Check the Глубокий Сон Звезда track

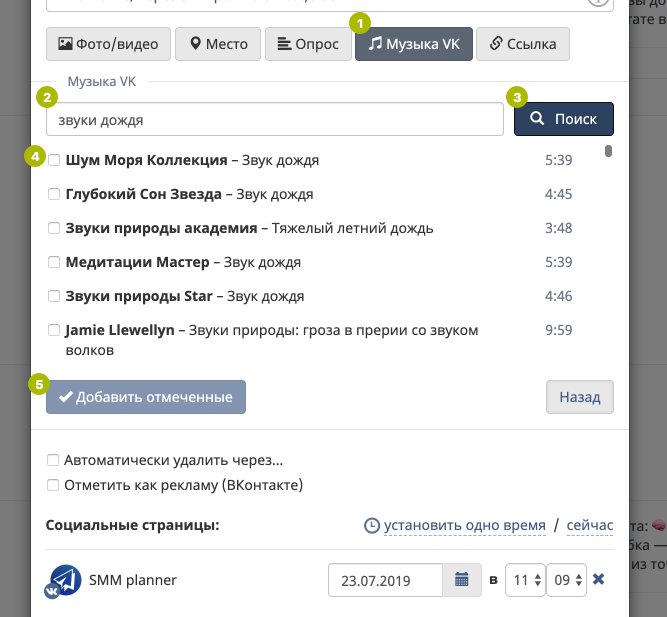[x=54, y=194]
